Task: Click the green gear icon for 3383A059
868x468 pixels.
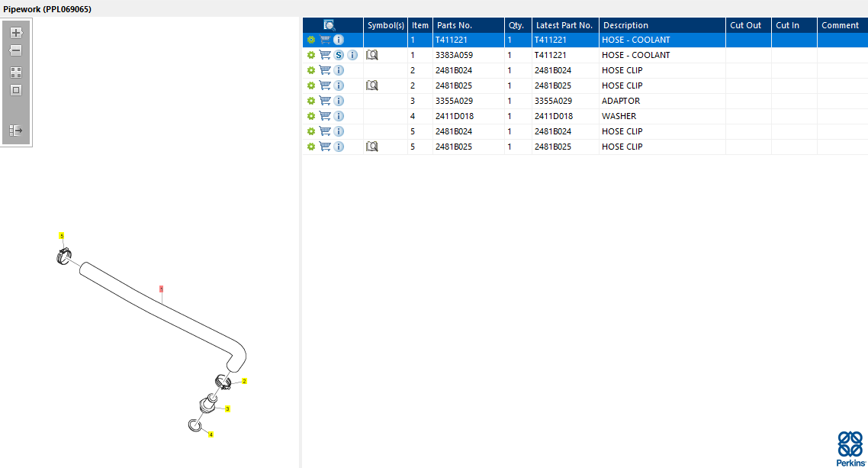Action: [311, 56]
